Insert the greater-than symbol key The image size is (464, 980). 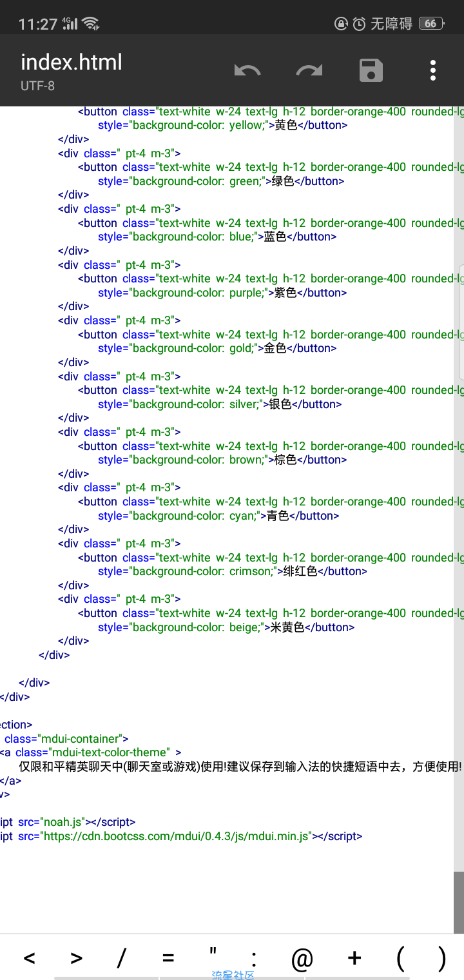click(x=77, y=958)
